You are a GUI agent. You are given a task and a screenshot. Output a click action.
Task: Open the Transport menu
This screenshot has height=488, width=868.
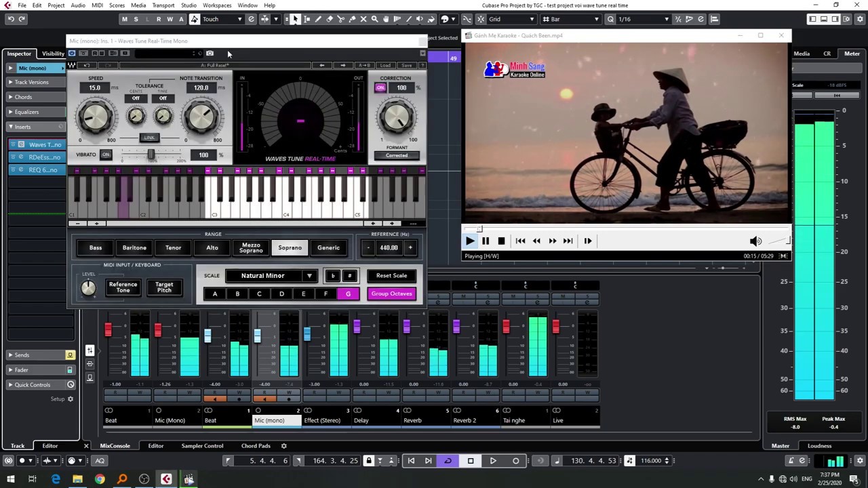coord(163,5)
